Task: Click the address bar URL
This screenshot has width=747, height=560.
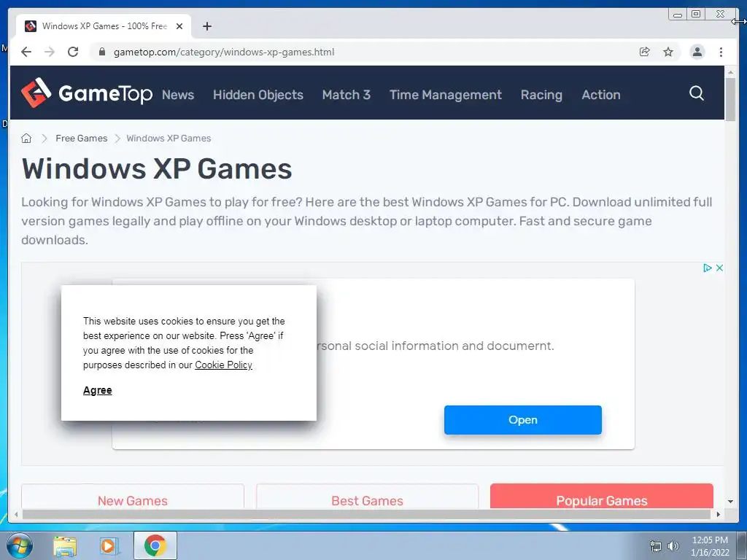Action: [224, 52]
